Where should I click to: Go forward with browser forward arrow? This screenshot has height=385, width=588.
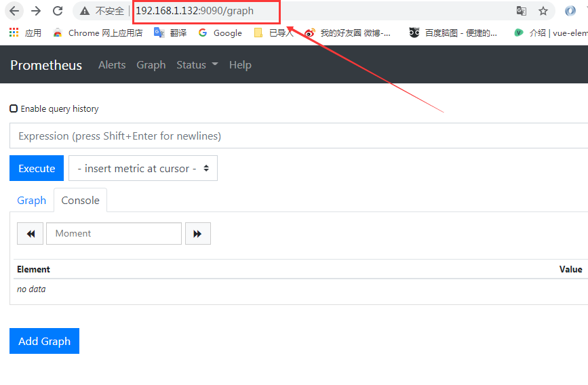[x=36, y=11]
